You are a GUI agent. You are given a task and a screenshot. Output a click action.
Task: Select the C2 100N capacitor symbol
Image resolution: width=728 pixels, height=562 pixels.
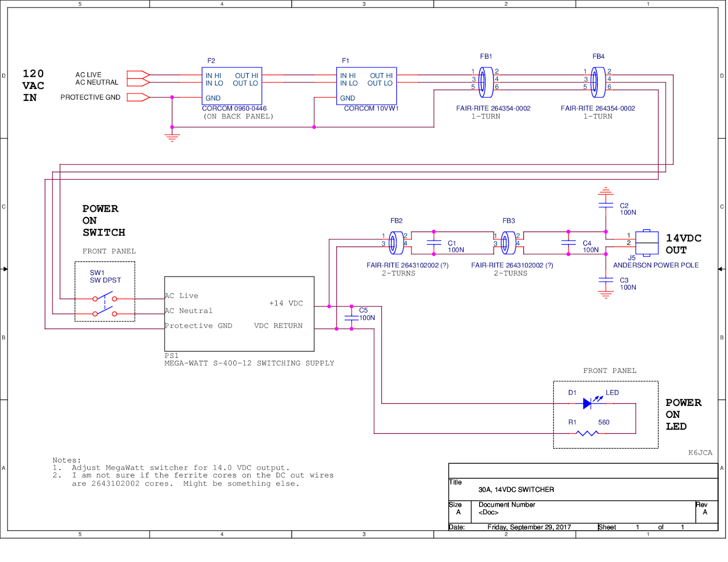click(606, 206)
